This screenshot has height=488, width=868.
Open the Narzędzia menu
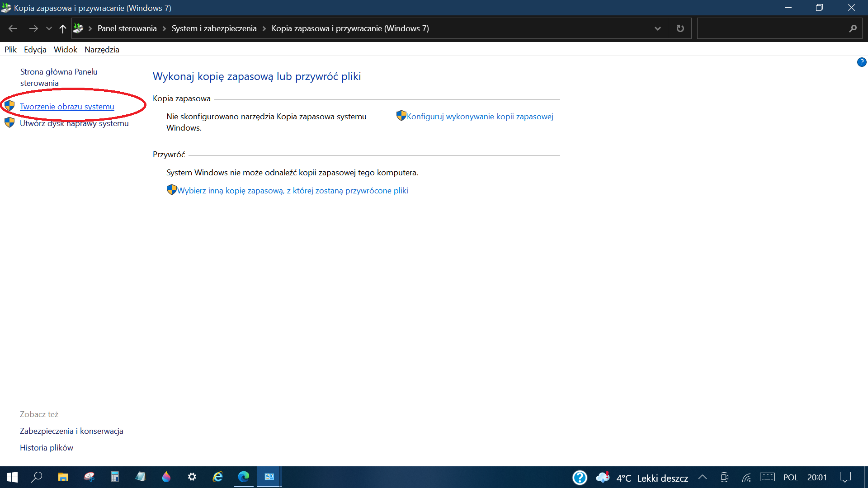point(102,50)
